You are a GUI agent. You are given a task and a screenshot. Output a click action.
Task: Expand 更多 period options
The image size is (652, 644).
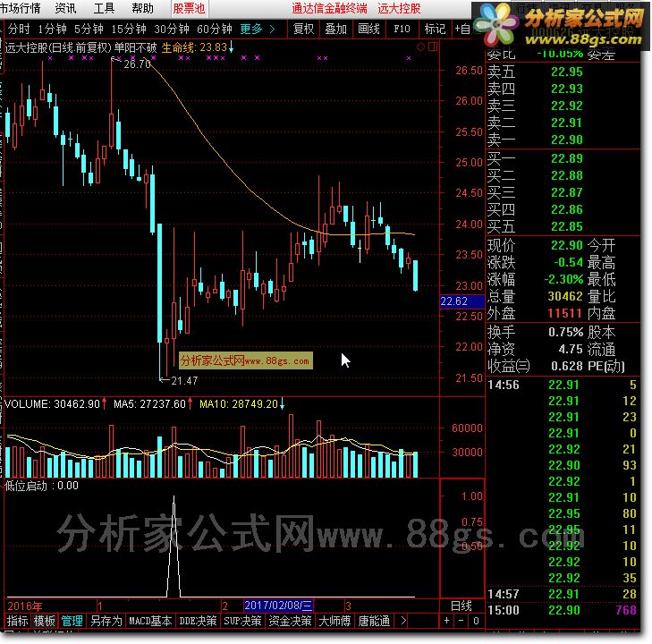point(258,30)
